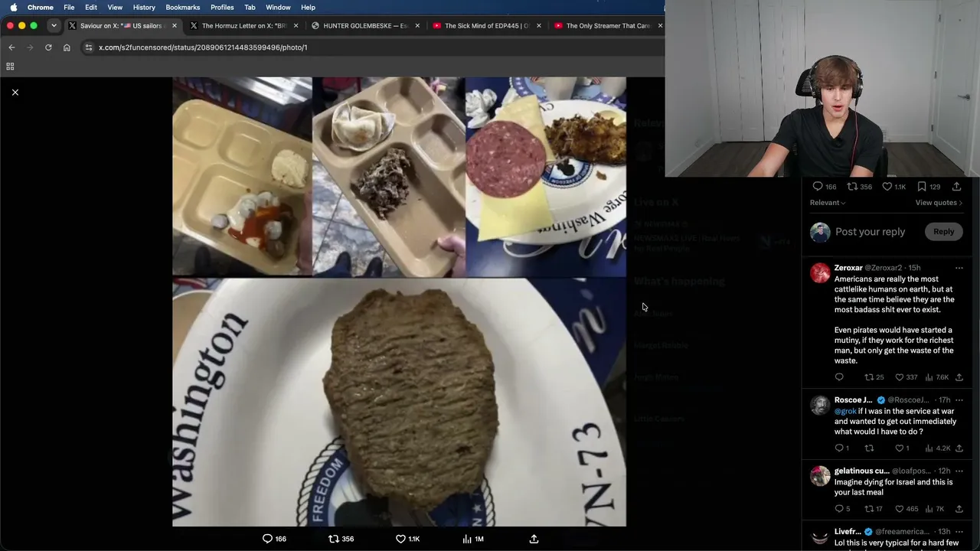The image size is (980, 551).
Task: Like the post from the photo bottom bar
Action: (x=407, y=539)
